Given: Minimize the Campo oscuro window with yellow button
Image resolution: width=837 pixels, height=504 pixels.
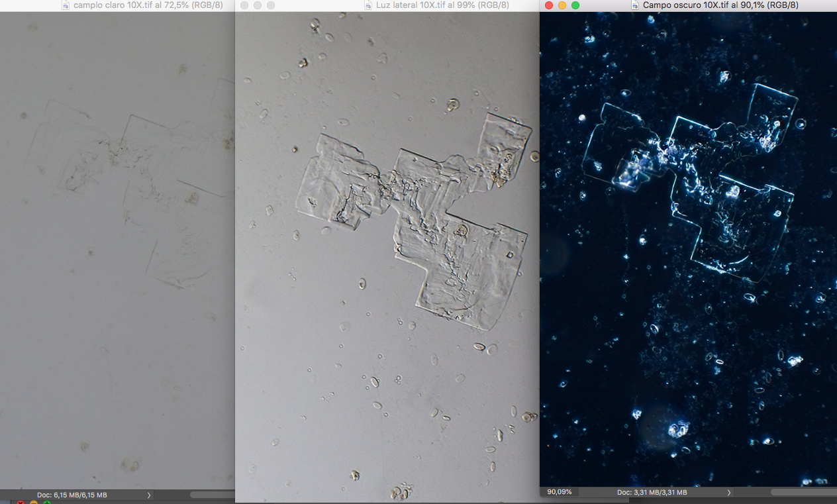Looking at the screenshot, I should (x=562, y=5).
